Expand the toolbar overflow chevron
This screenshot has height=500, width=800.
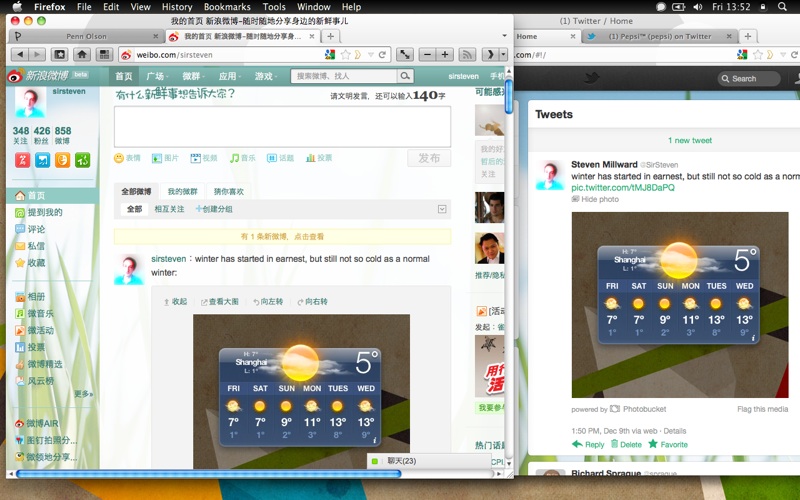point(491,55)
